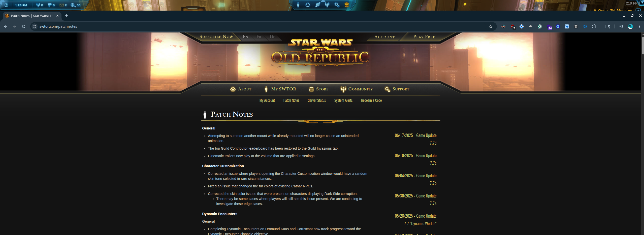This screenshot has height=235, width=644.
Task: Click the Subscribe Now link
Action: pos(216,37)
